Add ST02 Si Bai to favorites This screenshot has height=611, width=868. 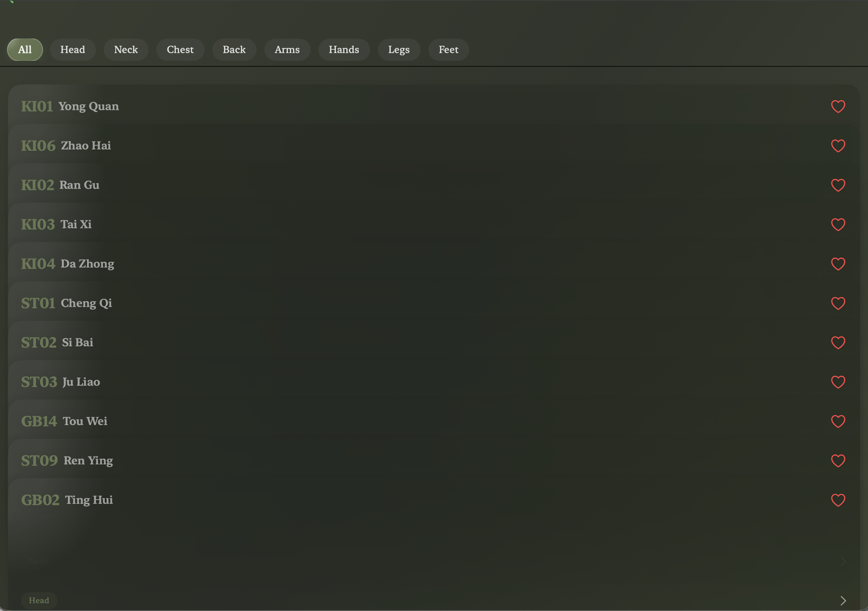[838, 343]
